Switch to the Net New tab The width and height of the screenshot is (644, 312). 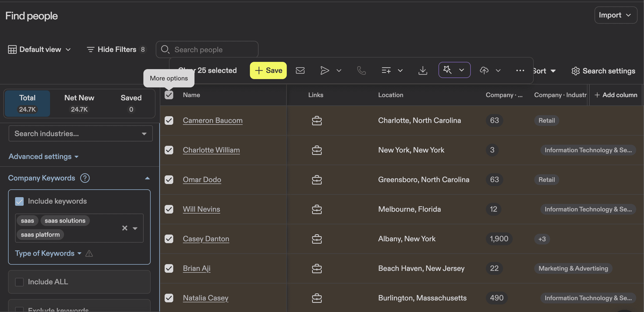79,103
